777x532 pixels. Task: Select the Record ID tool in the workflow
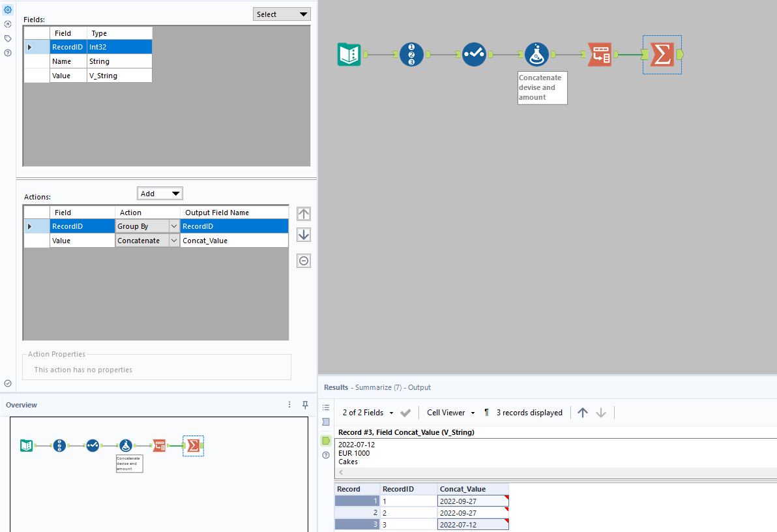[412, 54]
